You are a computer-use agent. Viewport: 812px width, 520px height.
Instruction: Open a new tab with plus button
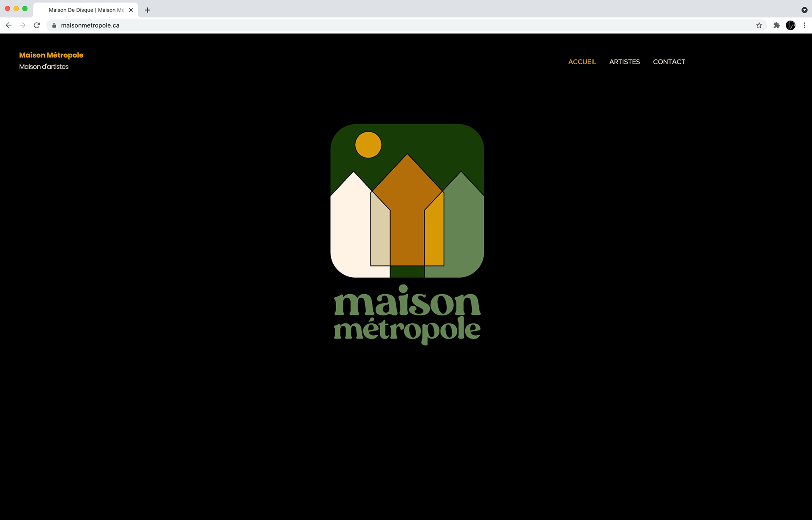pos(148,10)
